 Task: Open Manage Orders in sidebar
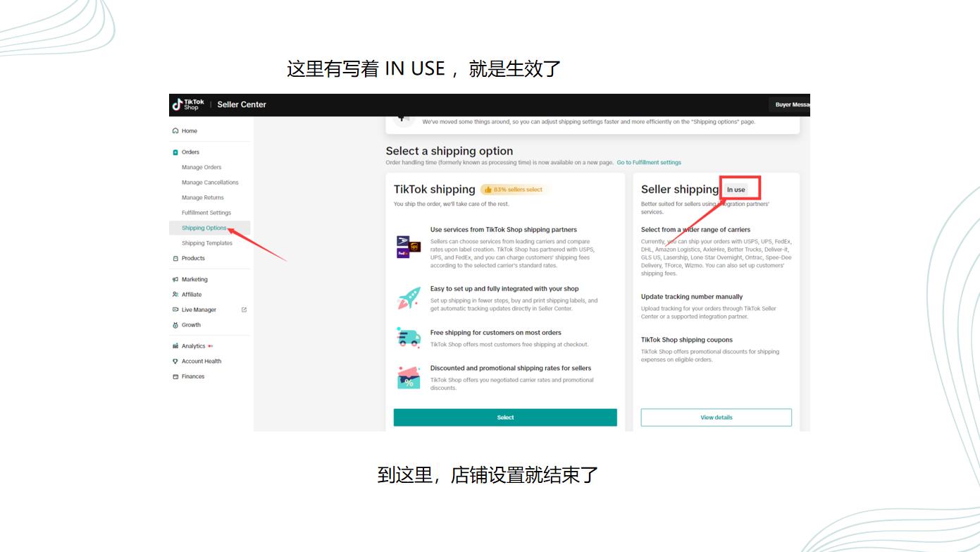pyautogui.click(x=201, y=168)
